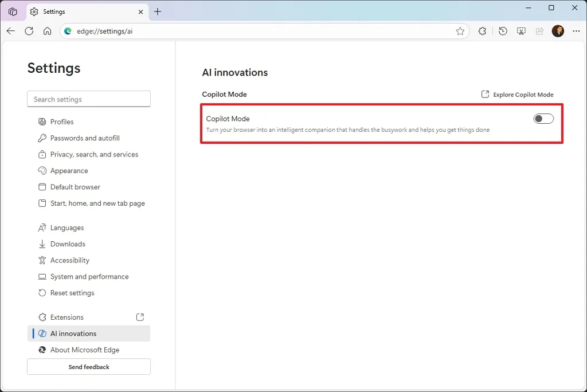Click inside the Search settings field
587x392 pixels.
click(x=88, y=99)
